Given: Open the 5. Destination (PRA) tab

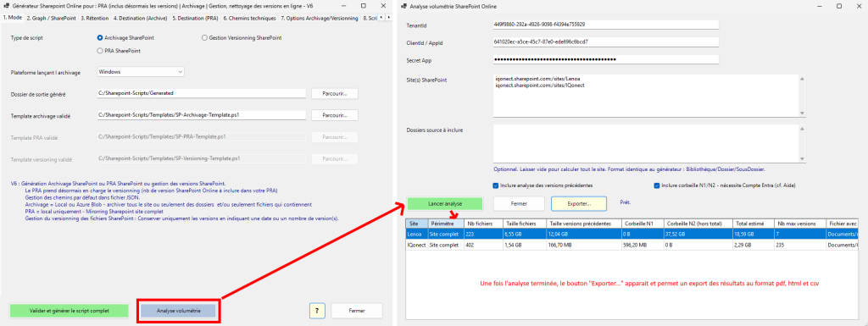Looking at the screenshot, I should tap(196, 18).
